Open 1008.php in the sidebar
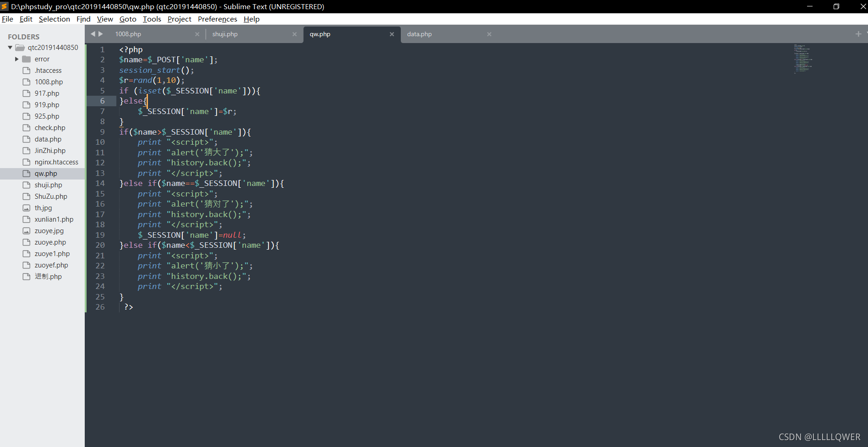Viewport: 868px width, 447px height. click(x=49, y=82)
